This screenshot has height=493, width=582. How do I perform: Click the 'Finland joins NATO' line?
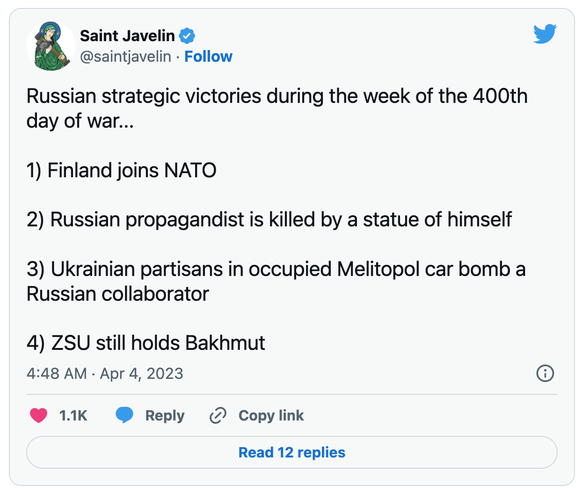(x=121, y=171)
